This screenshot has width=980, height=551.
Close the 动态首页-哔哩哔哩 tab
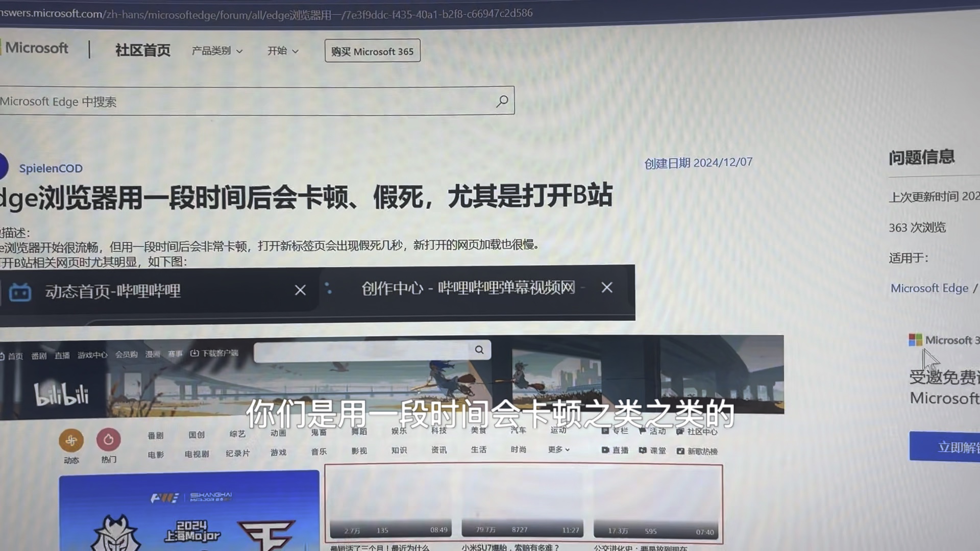point(300,290)
